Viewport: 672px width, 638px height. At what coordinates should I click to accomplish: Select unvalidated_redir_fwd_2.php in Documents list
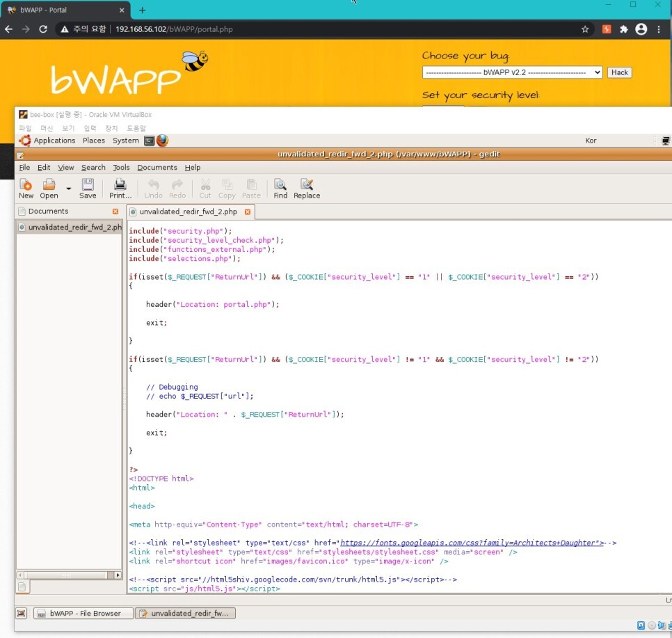click(70, 227)
